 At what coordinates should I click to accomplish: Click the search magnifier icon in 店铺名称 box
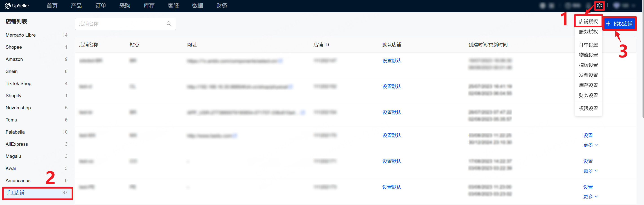click(x=169, y=24)
